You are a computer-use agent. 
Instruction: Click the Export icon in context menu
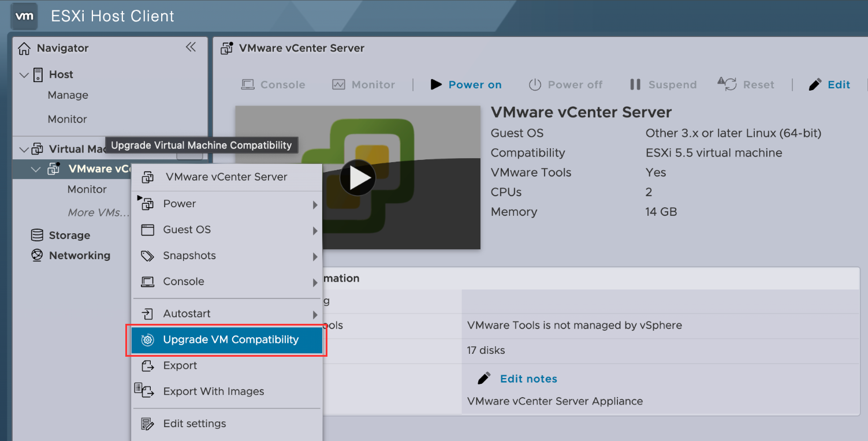148,365
